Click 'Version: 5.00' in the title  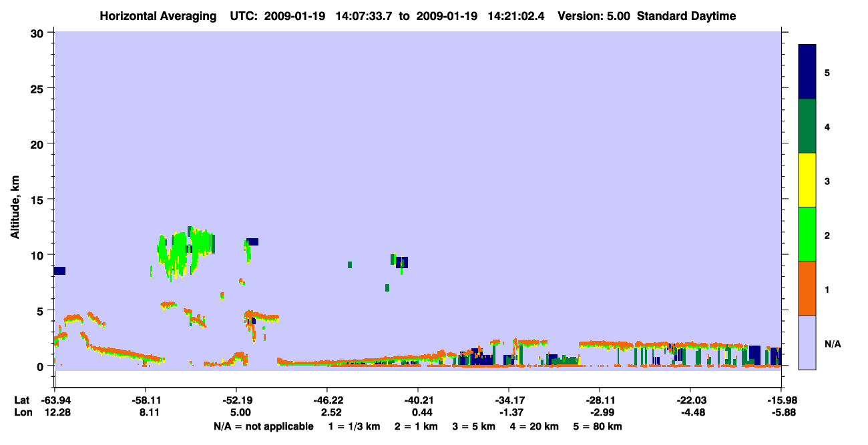tap(594, 16)
